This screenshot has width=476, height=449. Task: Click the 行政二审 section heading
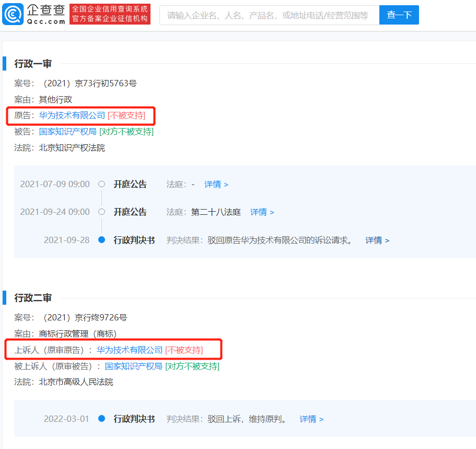[x=33, y=298]
